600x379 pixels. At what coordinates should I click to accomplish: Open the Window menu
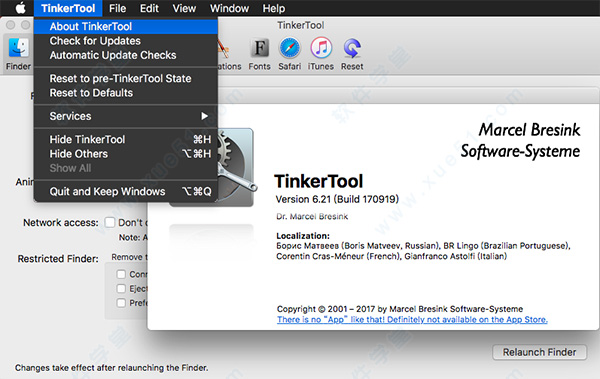(229, 8)
